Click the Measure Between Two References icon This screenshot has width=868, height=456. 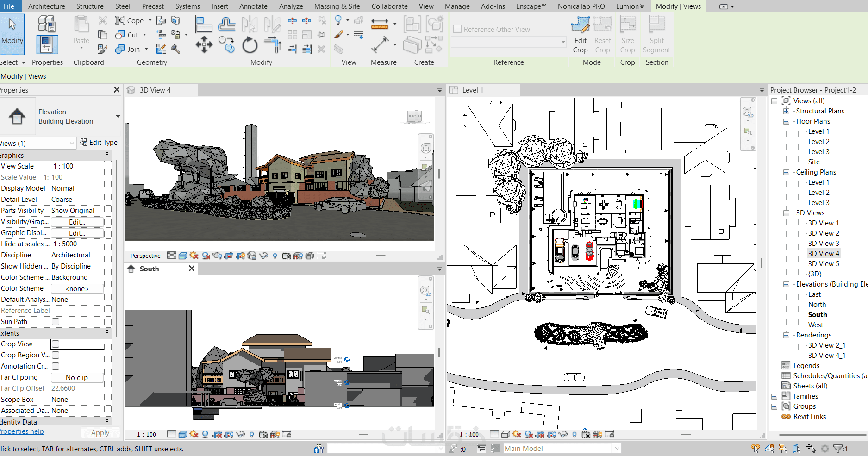coord(380,24)
